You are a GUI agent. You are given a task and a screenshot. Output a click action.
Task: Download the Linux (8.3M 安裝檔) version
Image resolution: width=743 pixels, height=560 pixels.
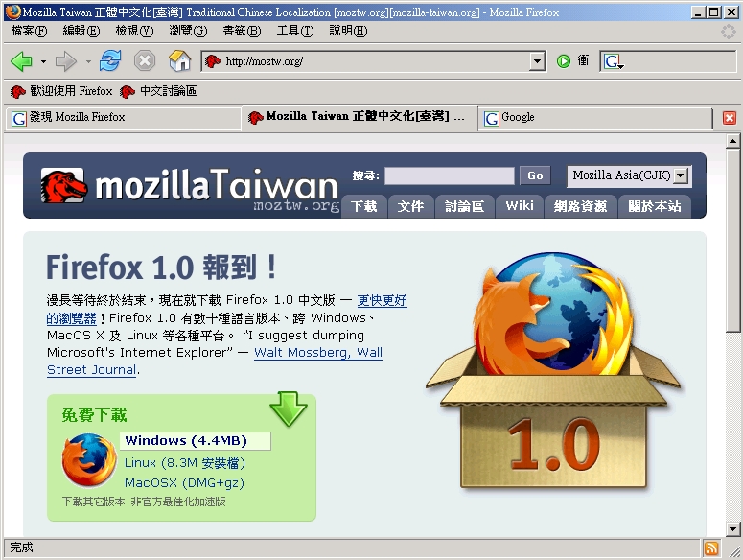coord(185,463)
